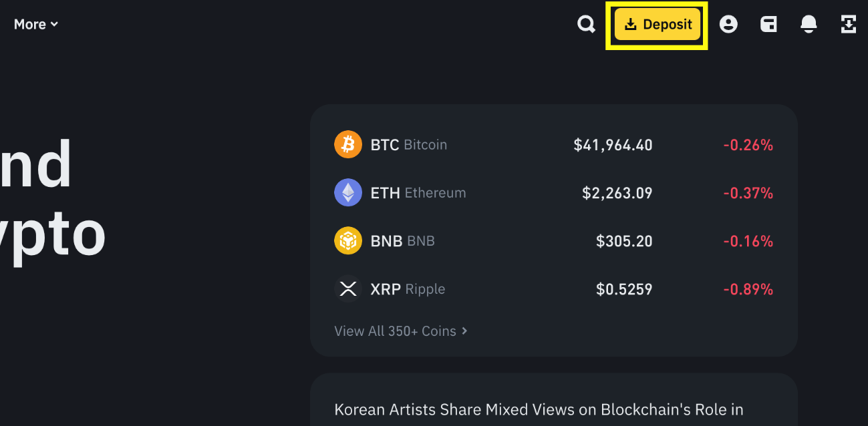This screenshot has height=426, width=868.
Task: Open View All 350+ Coins link
Action: coord(395,331)
